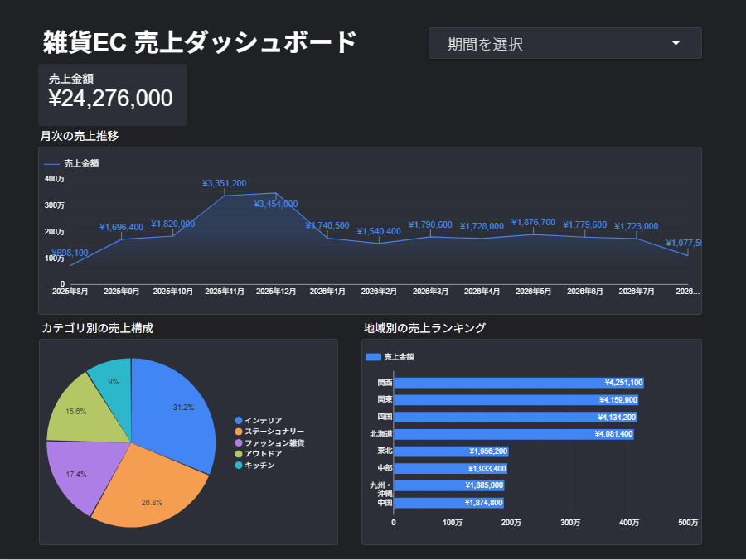Select the 関東 bar ¥4,159,900

[x=516, y=400]
